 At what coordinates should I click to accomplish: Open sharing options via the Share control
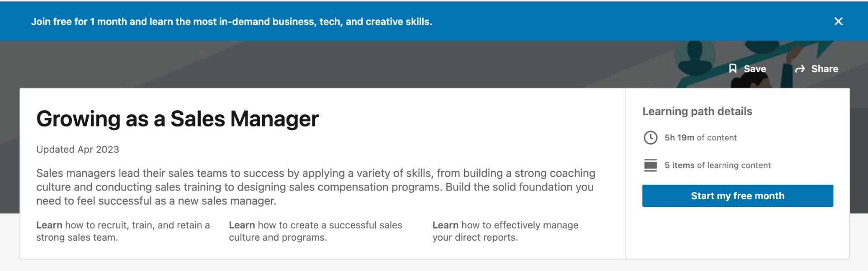824,69
